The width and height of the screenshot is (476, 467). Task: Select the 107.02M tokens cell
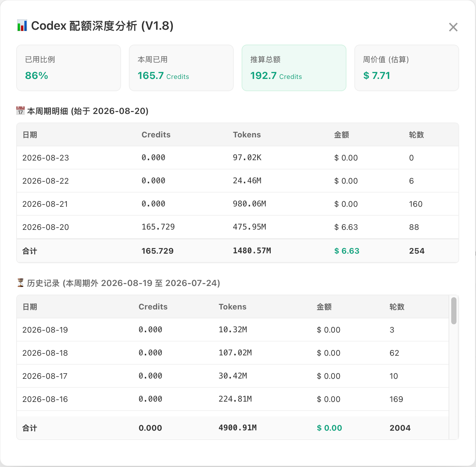click(x=235, y=353)
